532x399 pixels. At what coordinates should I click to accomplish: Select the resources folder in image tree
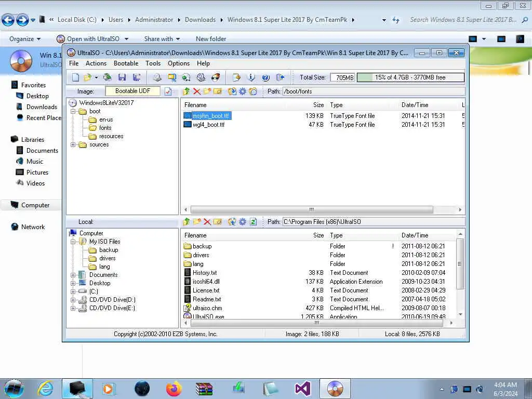pos(111,137)
